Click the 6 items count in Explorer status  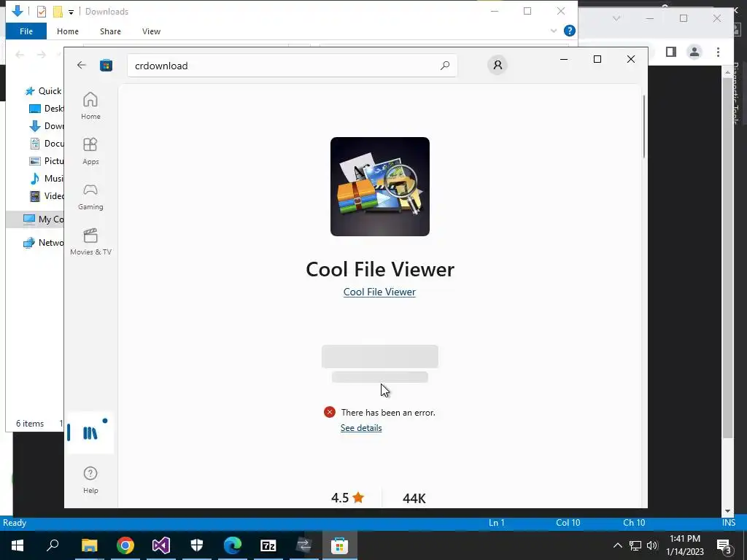(x=29, y=424)
